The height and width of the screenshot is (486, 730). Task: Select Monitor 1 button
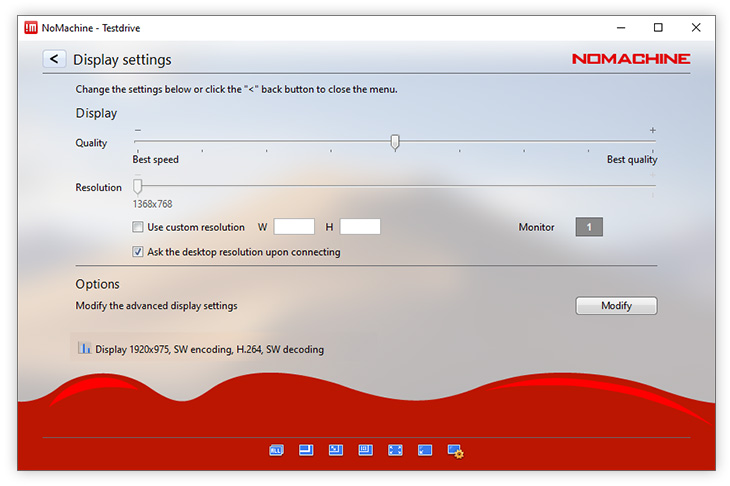(589, 227)
